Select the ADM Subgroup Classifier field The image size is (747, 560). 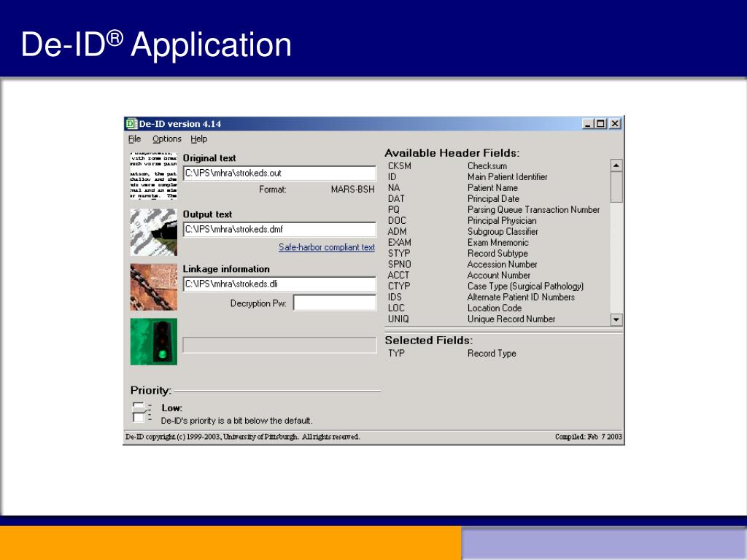(x=494, y=231)
